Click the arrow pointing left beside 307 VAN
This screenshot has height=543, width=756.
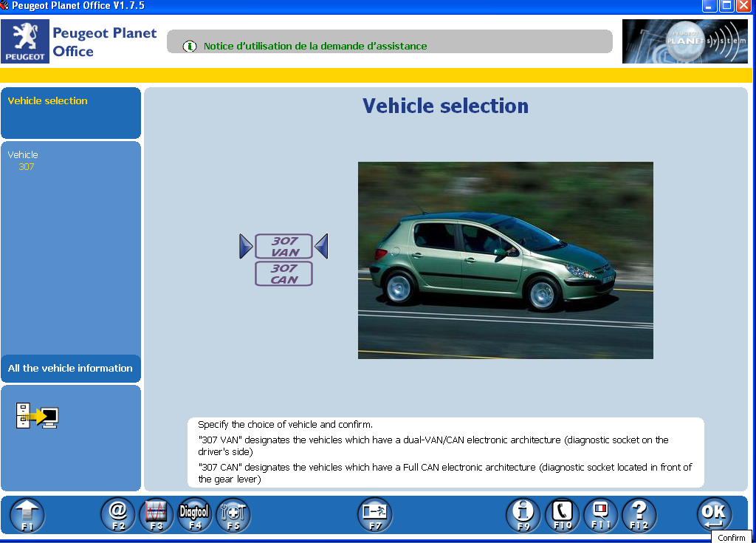coord(322,246)
